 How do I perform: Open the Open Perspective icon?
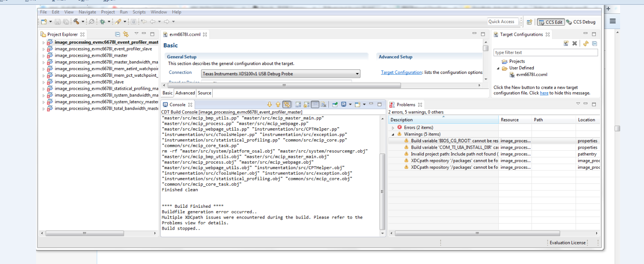529,22
